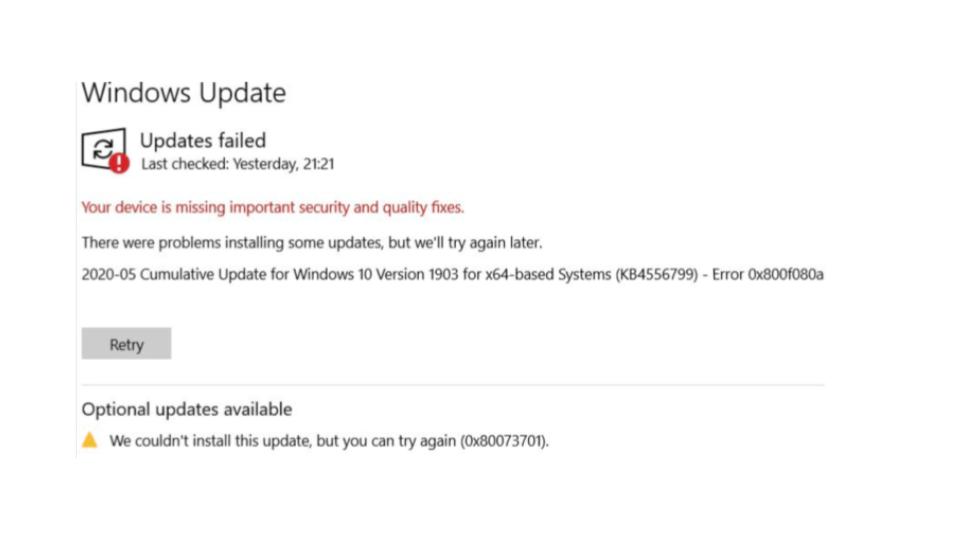Click the horizontal divider above Optional updates
Viewport: 960px width, 540px height.
(452, 385)
